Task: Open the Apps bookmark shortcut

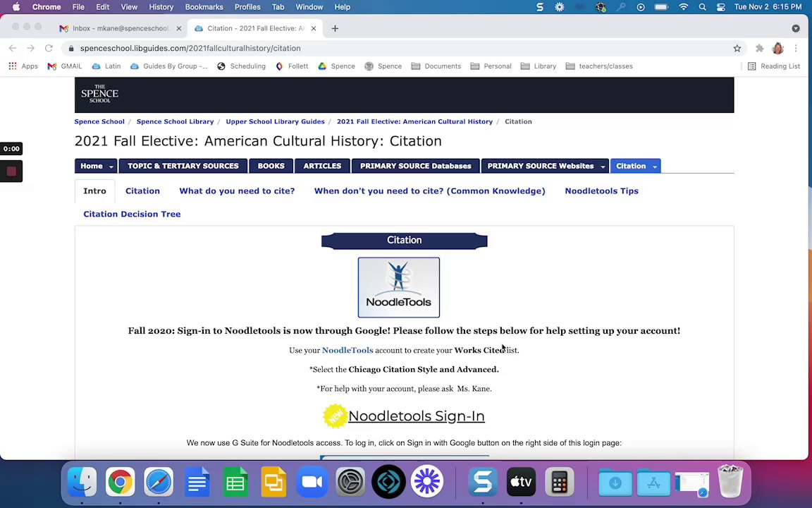Action: [23, 66]
